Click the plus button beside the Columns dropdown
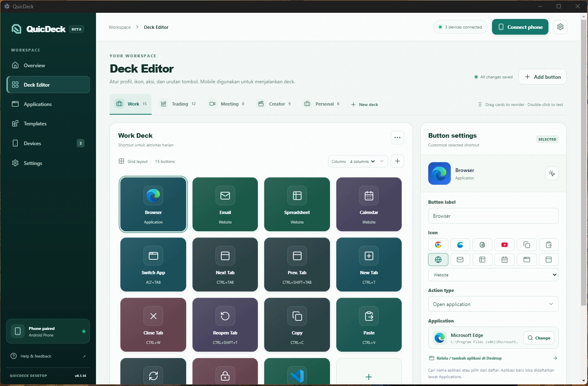Image resolution: width=588 pixels, height=386 pixels. point(397,161)
